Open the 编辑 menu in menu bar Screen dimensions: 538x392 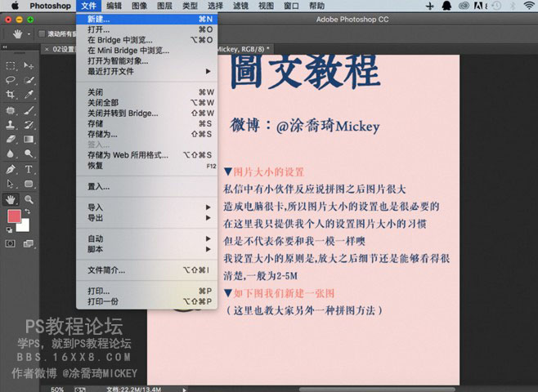coord(114,6)
